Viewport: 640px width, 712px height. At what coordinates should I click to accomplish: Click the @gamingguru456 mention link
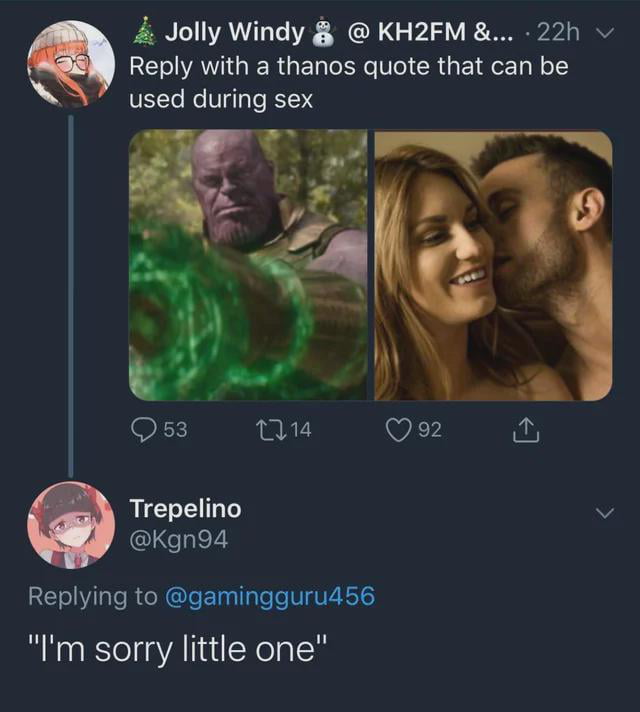tap(268, 596)
